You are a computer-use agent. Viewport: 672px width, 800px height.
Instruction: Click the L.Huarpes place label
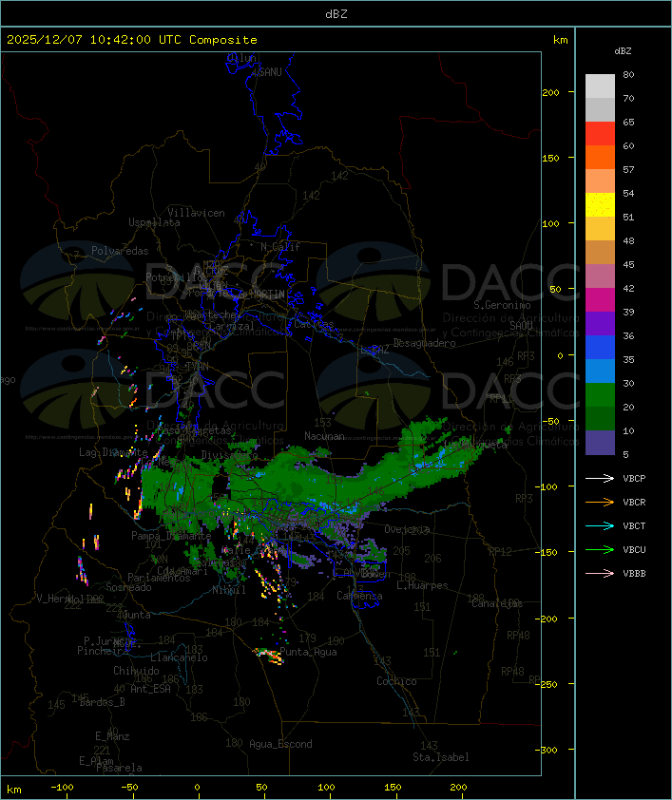tap(422, 585)
